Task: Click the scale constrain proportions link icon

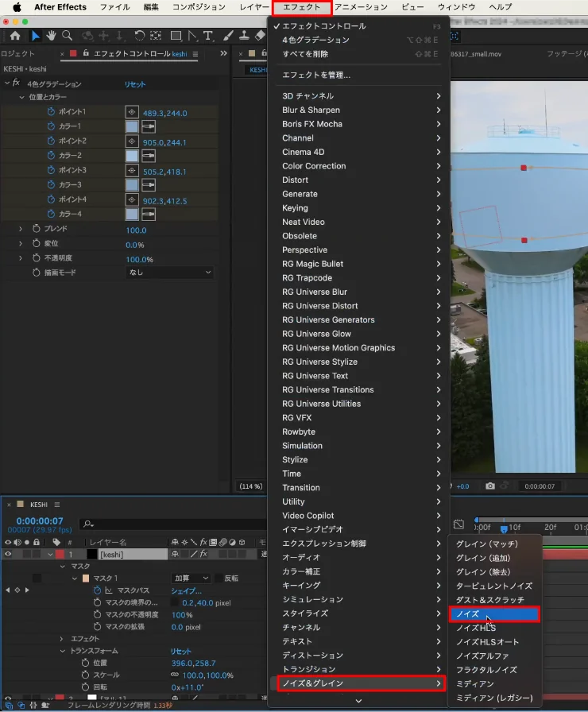Action: [174, 675]
